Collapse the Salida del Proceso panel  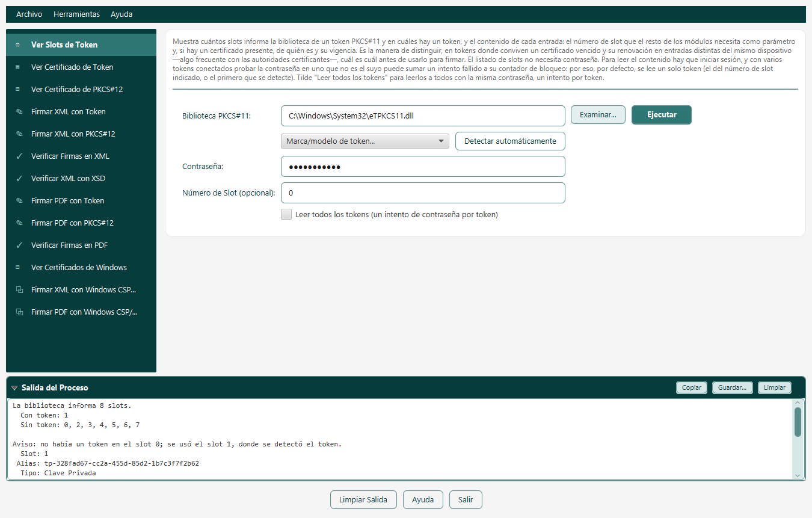click(14, 387)
